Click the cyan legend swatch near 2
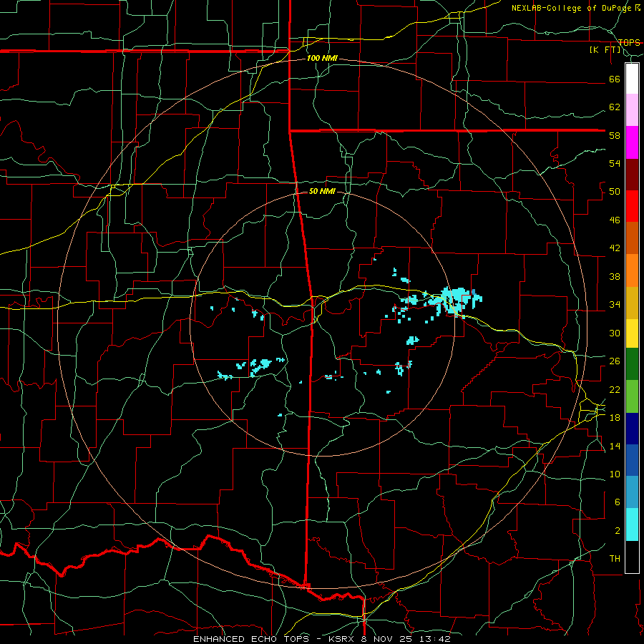 pyautogui.click(x=632, y=525)
